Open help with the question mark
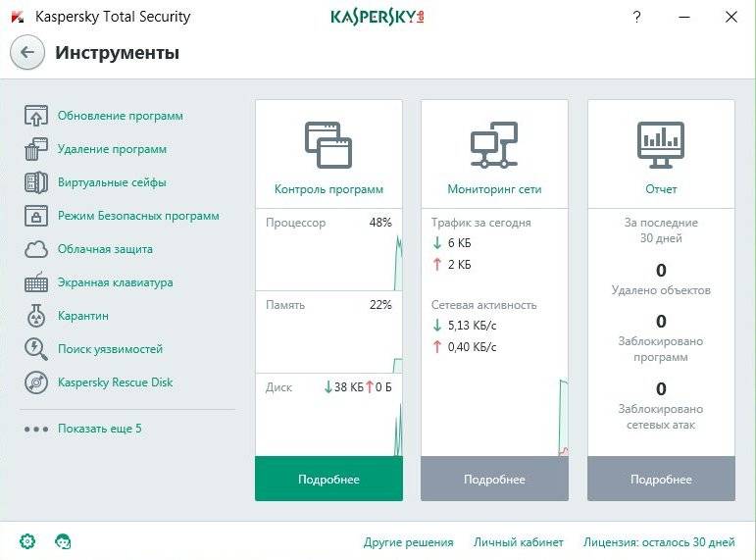 [637, 18]
